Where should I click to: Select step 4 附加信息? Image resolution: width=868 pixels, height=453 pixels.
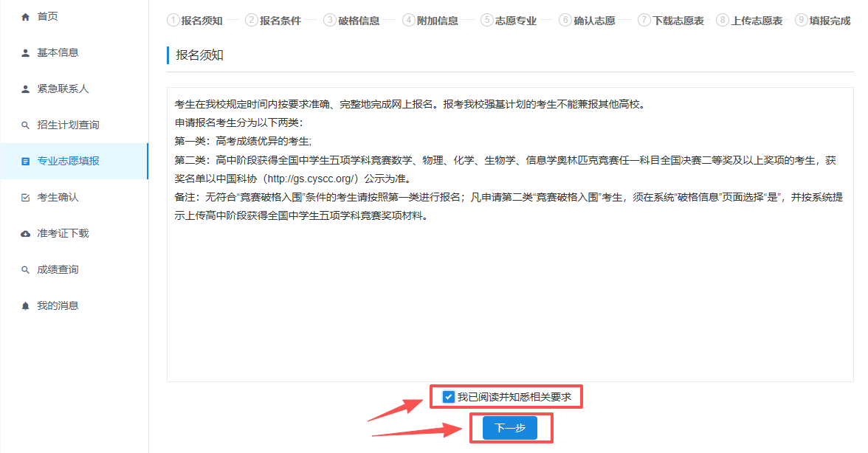point(430,21)
